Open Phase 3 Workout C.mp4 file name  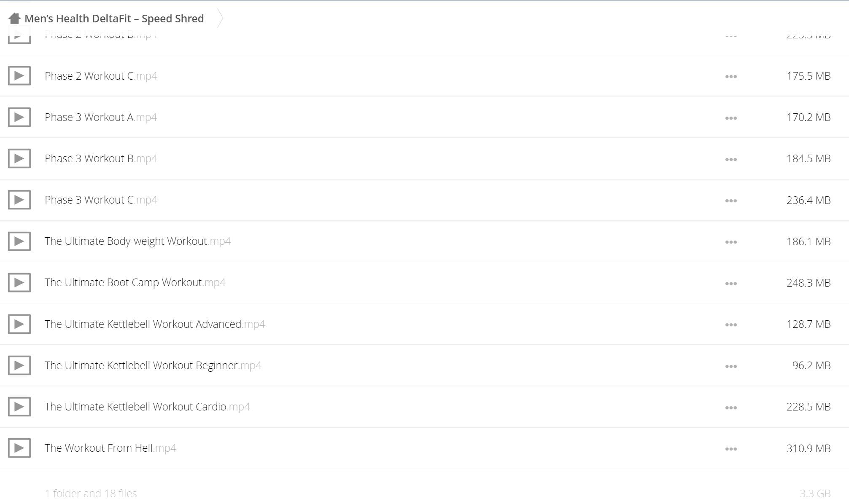tap(101, 200)
